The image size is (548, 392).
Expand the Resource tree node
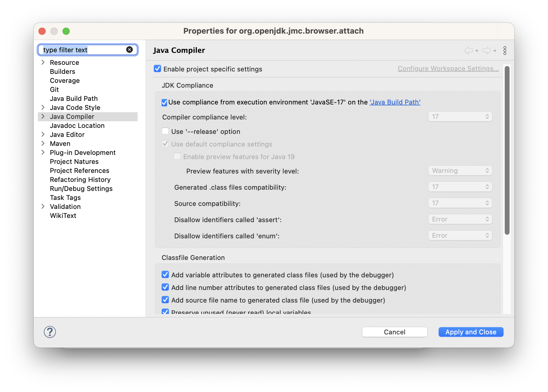click(43, 62)
